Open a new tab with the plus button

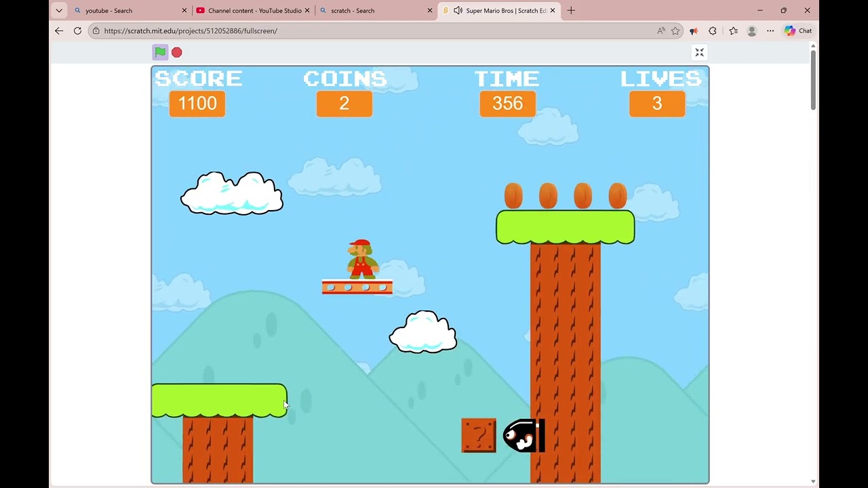(x=571, y=10)
